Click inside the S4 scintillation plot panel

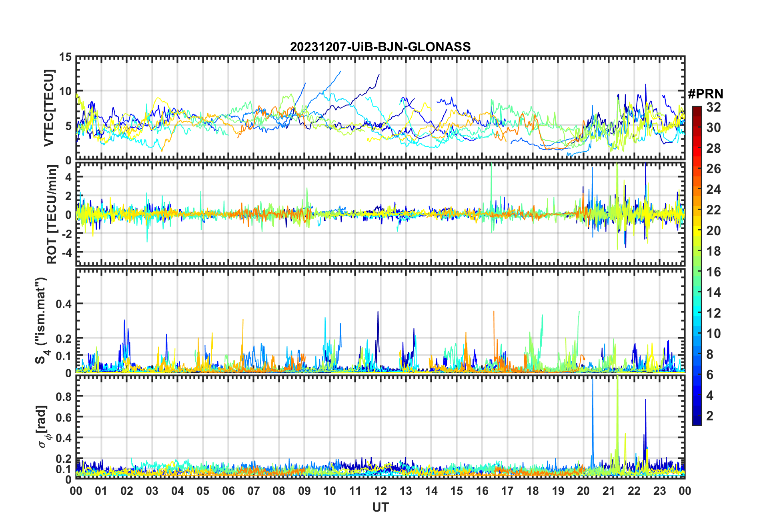[380, 320]
